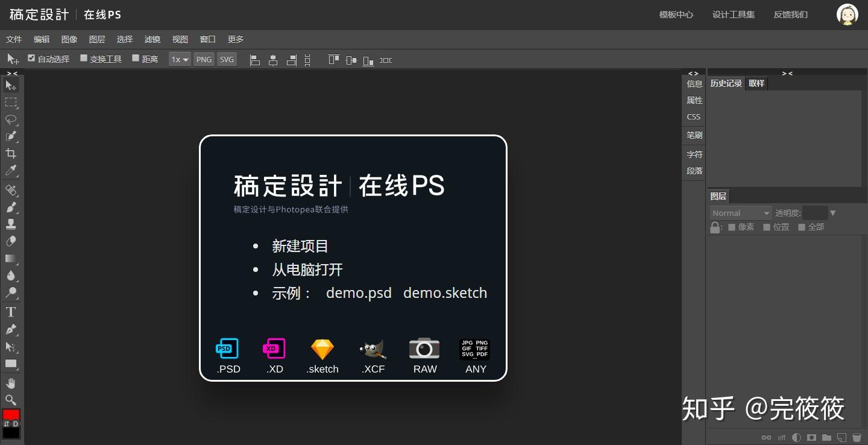
Task: Collapse the left toolbar arrows
Action: [12, 73]
